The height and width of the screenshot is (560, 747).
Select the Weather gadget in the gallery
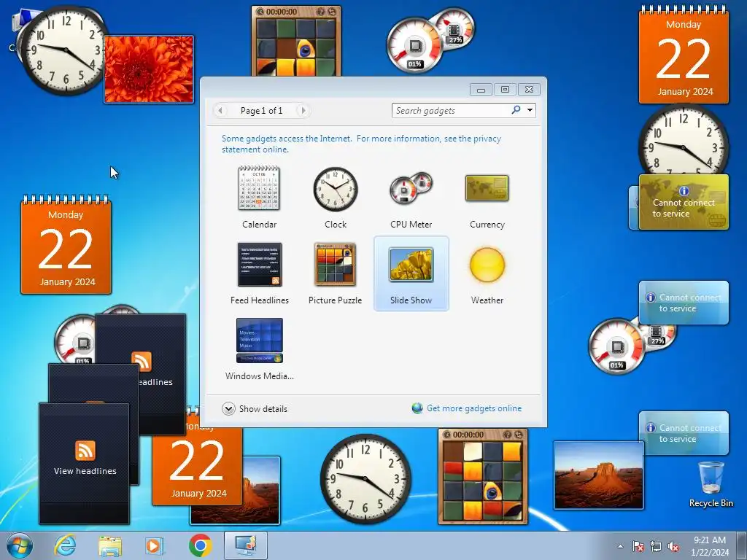pyautogui.click(x=487, y=273)
